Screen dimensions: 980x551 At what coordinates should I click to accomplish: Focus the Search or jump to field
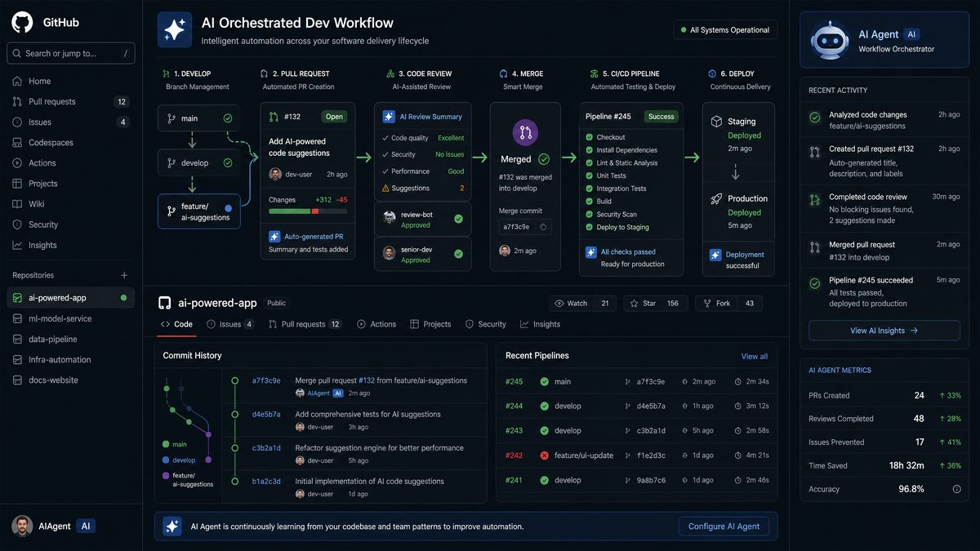71,53
